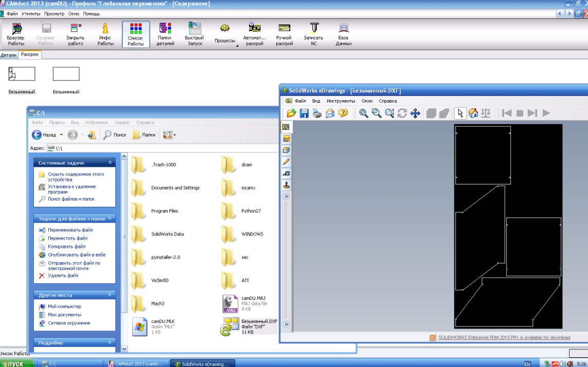588x367 pixels.
Task: Open Утилиты menu in CAMduct
Action: pyautogui.click(x=31, y=14)
